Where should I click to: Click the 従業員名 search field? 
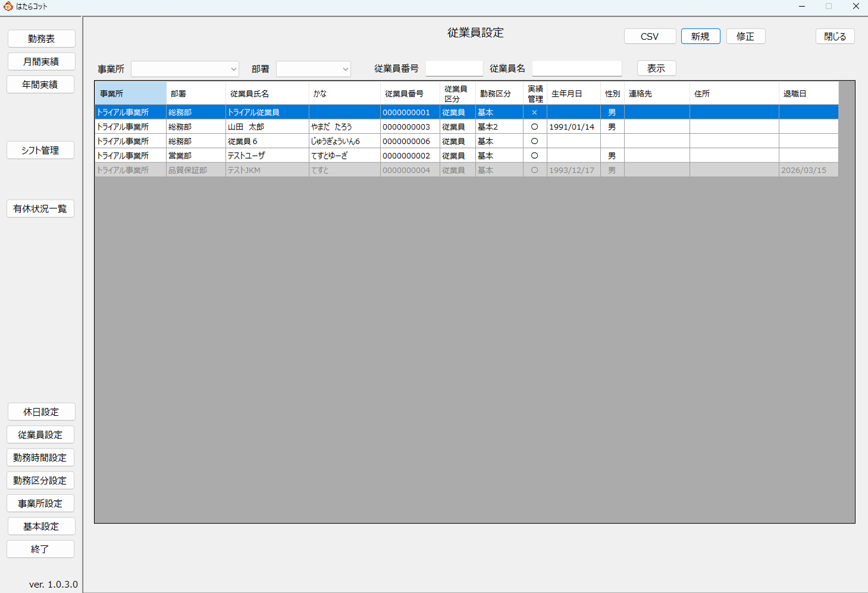576,68
